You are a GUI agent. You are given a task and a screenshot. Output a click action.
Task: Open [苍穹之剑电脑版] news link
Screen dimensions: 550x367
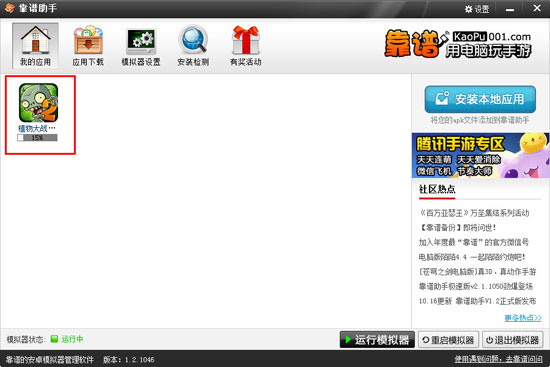[x=477, y=272]
